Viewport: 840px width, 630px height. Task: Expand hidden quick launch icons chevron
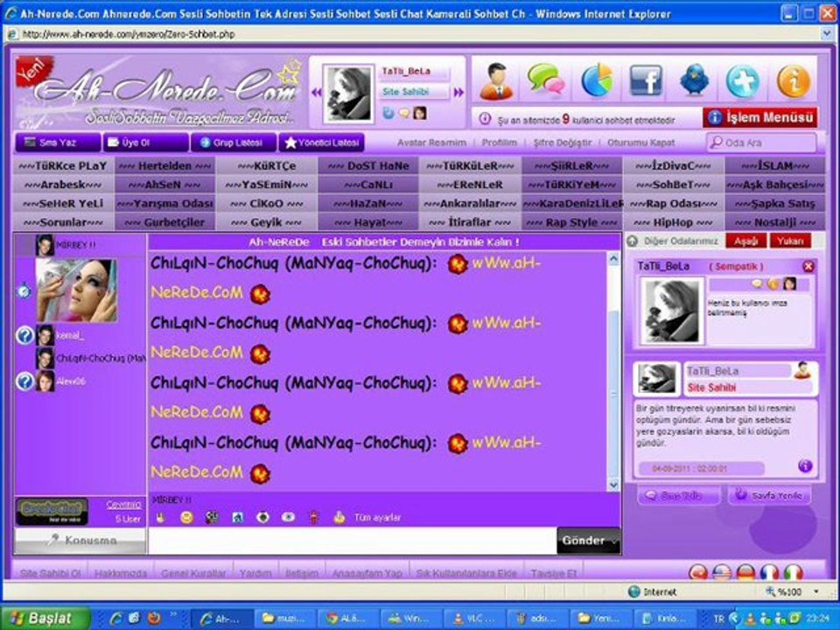[173, 614]
